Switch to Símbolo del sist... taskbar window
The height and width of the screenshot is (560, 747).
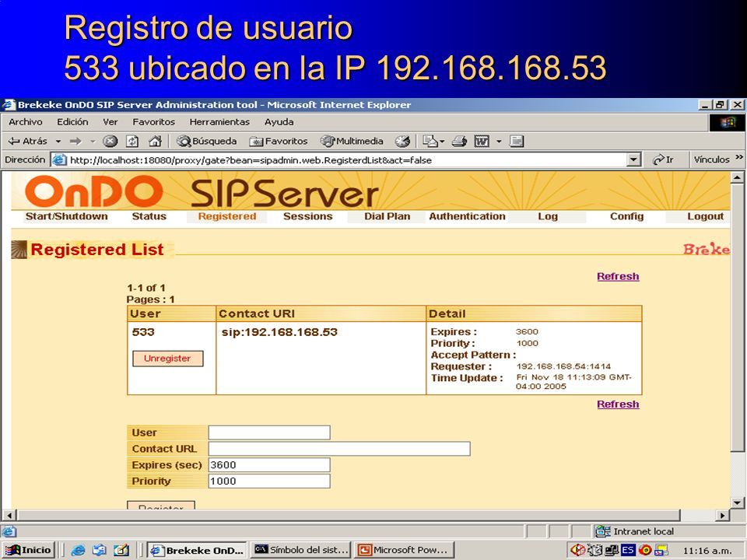point(300,550)
